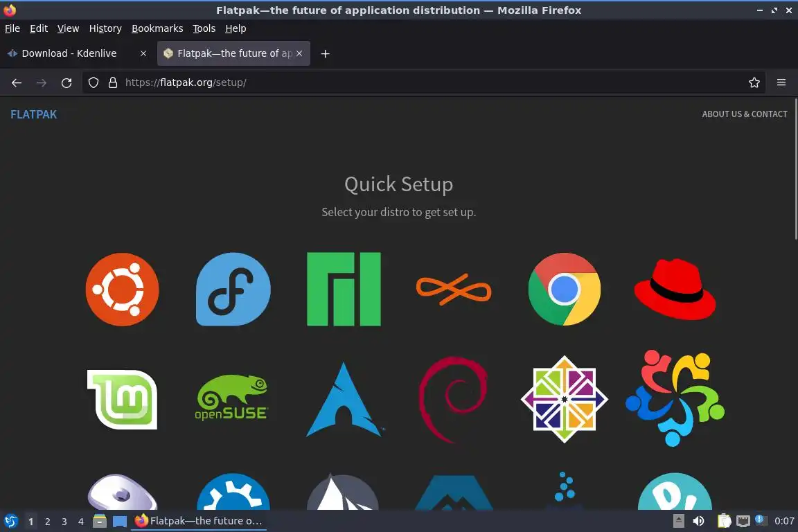
Task: Open the volume control in system tray
Action: (x=699, y=521)
